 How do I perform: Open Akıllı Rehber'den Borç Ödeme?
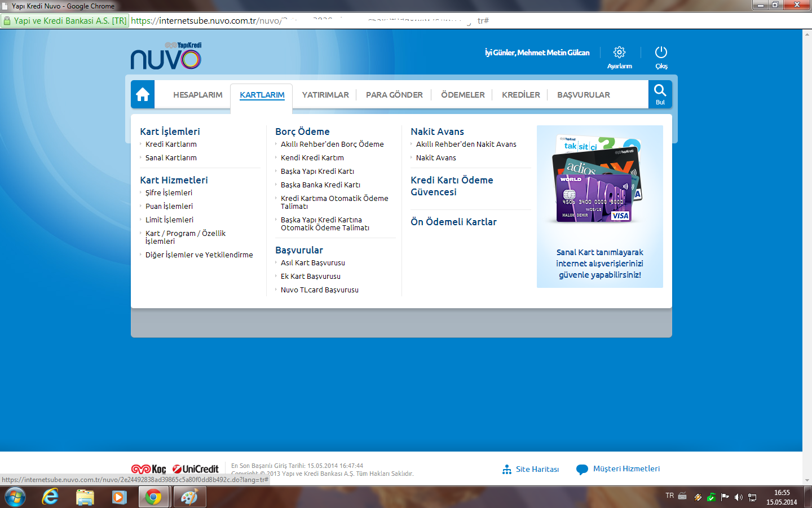click(332, 144)
